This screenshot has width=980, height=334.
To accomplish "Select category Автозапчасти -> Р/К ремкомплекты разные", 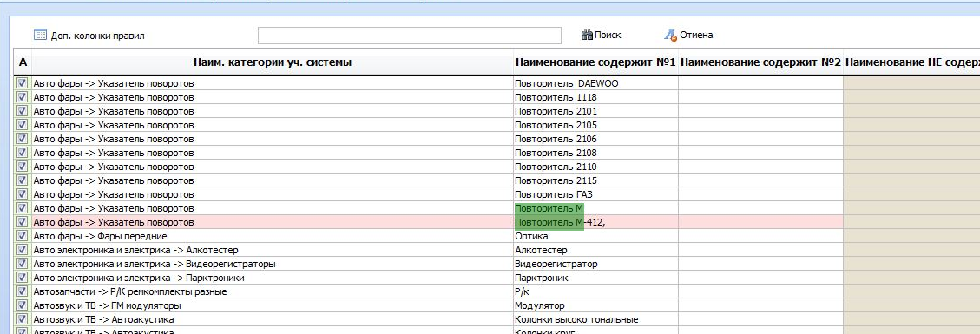I will (273, 291).
